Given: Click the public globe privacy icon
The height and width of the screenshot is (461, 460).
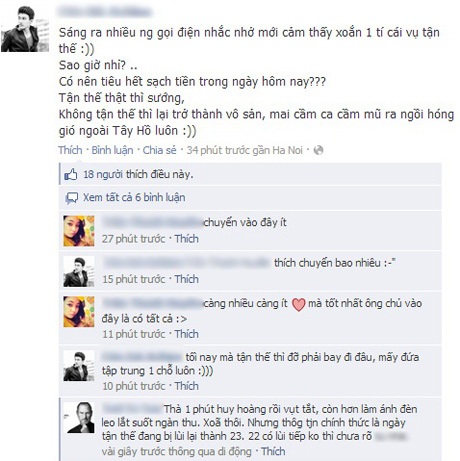Looking at the screenshot, I should tap(318, 150).
